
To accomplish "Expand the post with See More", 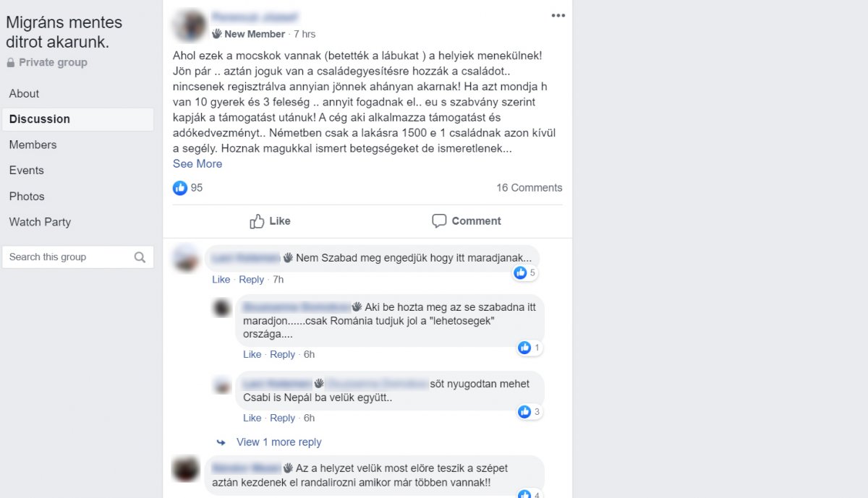I will coord(197,164).
